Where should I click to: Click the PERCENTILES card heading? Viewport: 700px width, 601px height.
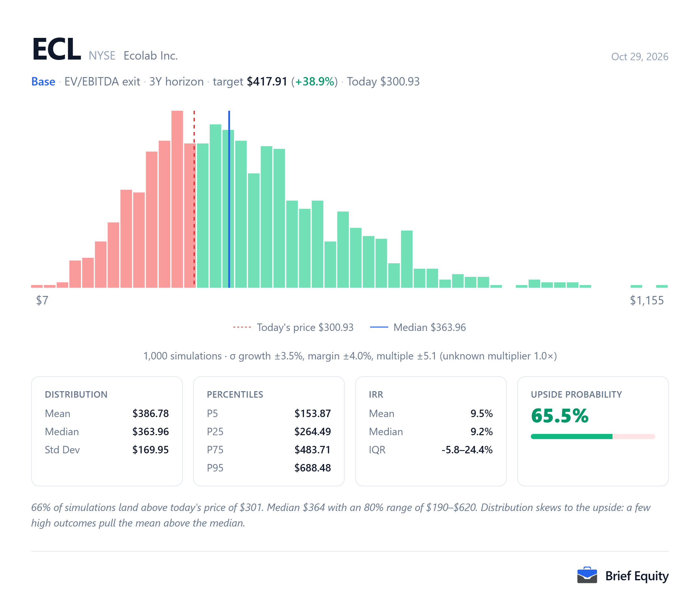(x=235, y=394)
